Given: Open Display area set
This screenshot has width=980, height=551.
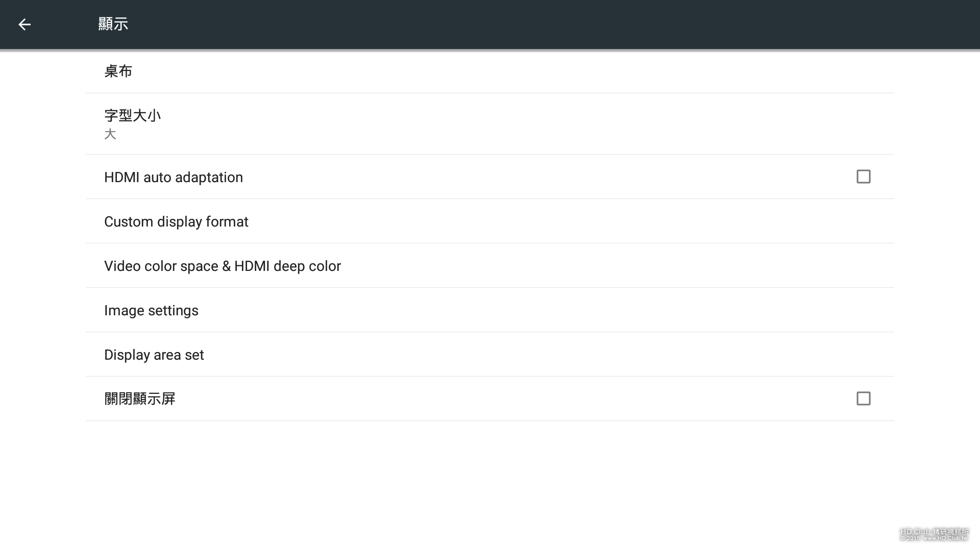Looking at the screenshot, I should pos(154,355).
